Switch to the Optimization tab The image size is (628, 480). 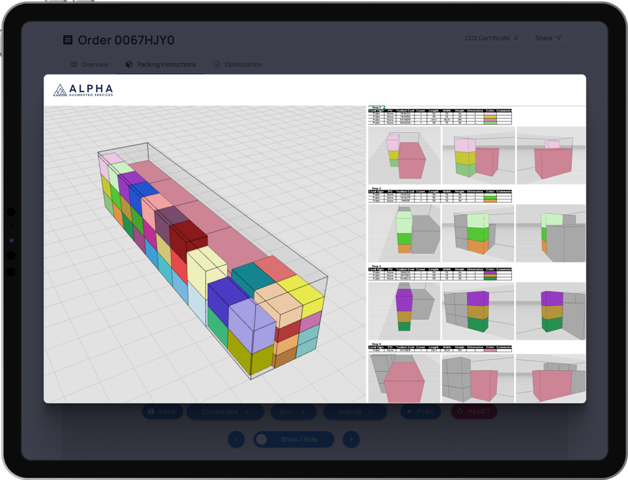point(237,64)
